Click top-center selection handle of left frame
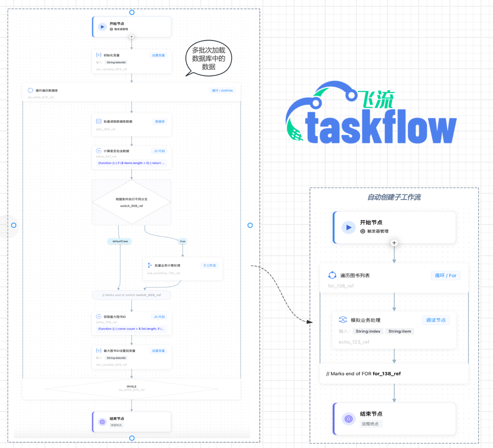493x448 pixels. 132,12
